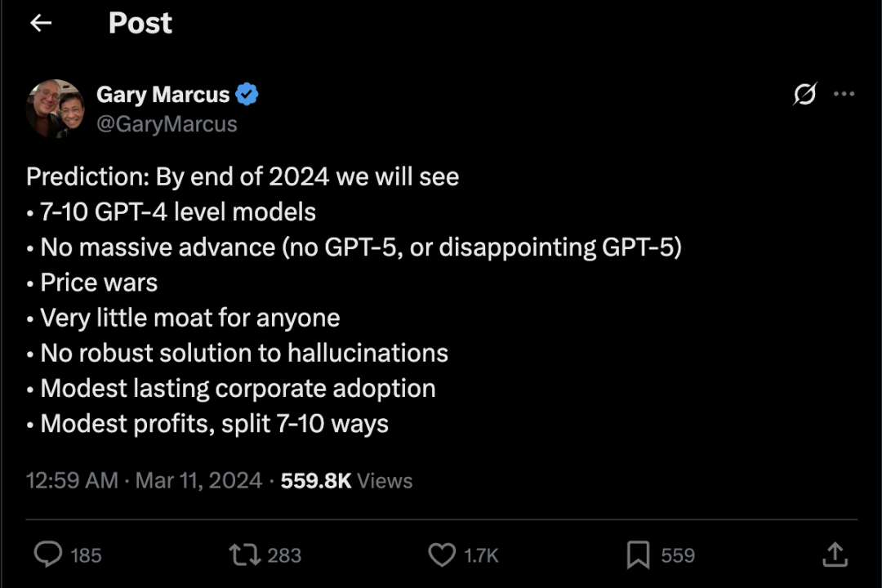Like the post with the heart icon
The height and width of the screenshot is (588, 882).
click(x=442, y=555)
